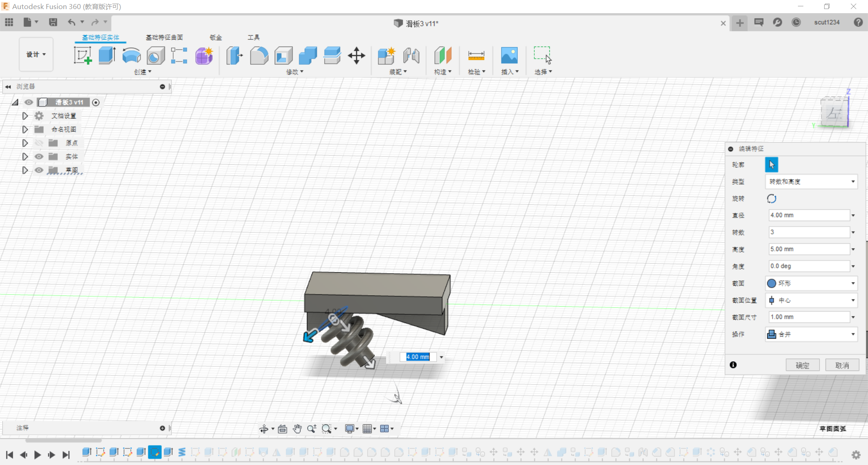This screenshot has width=868, height=465.
Task: Open the 截面位置 dropdown showing 中心
Action: (x=811, y=300)
